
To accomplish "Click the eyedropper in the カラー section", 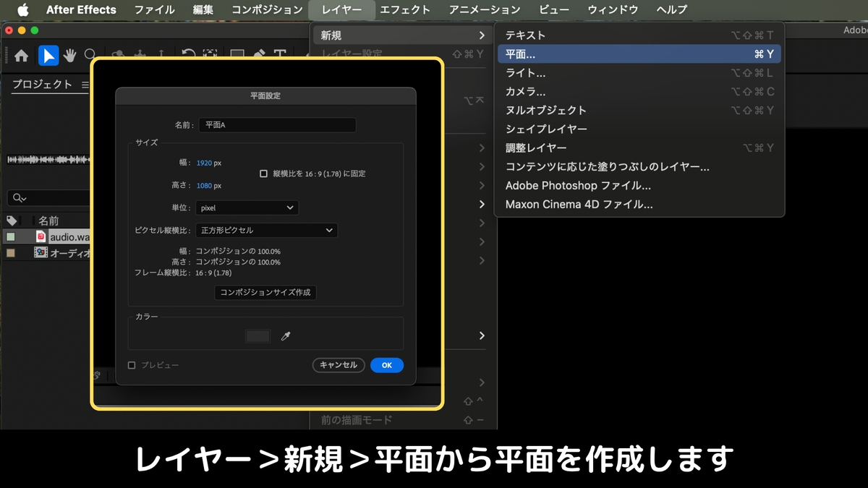I will coord(285,336).
